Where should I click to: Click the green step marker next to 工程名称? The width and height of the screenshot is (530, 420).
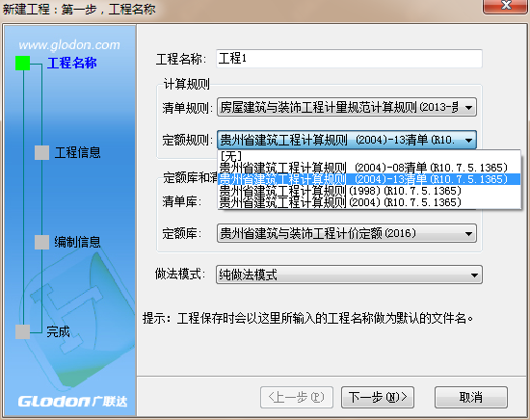coord(23,64)
